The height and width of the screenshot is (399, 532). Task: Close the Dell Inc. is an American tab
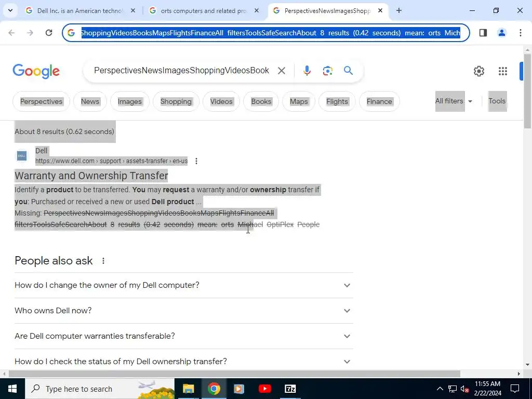point(133,10)
